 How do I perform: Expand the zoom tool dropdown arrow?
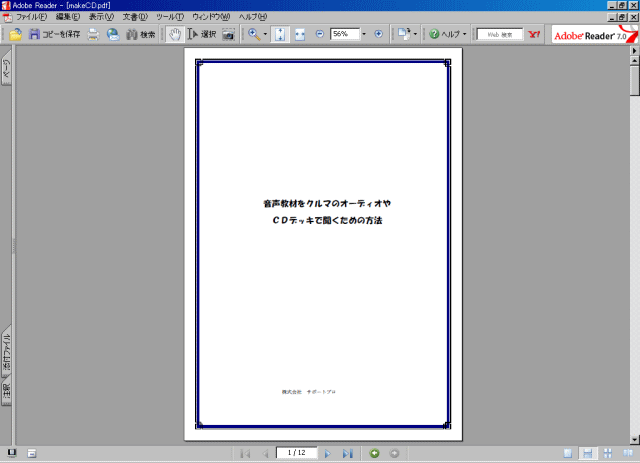pyautogui.click(x=265, y=34)
